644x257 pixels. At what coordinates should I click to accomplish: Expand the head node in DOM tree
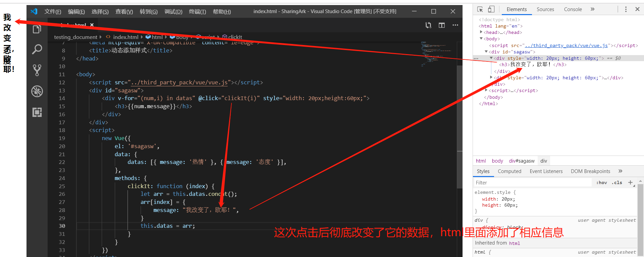[481, 32]
